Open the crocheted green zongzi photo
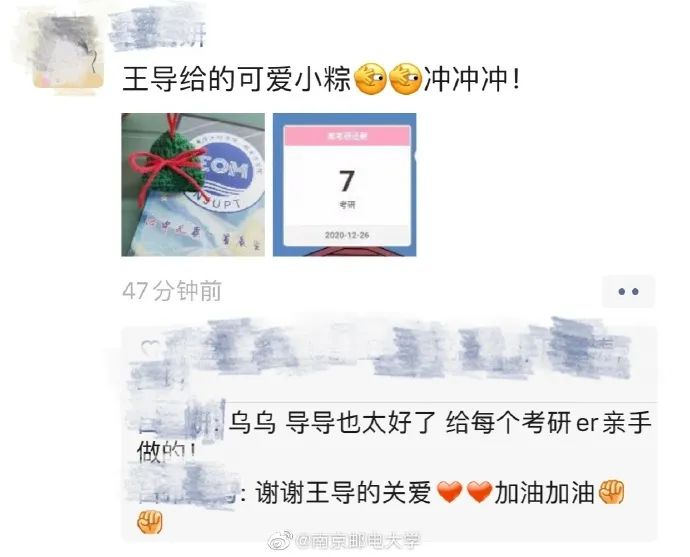This screenshot has height=557, width=690. point(193,184)
